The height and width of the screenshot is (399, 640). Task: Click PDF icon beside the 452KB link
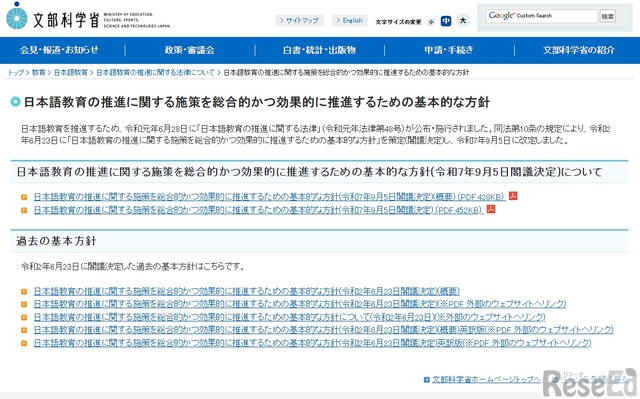click(x=491, y=209)
